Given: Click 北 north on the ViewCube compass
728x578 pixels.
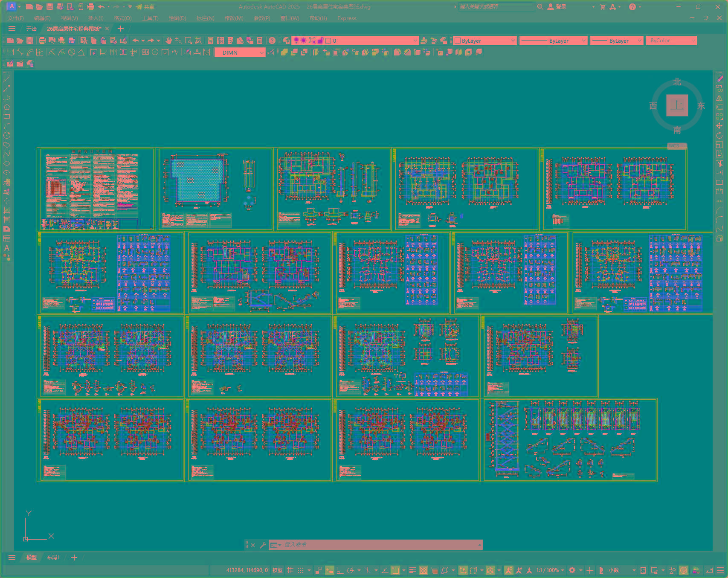Looking at the screenshot, I should [x=677, y=82].
